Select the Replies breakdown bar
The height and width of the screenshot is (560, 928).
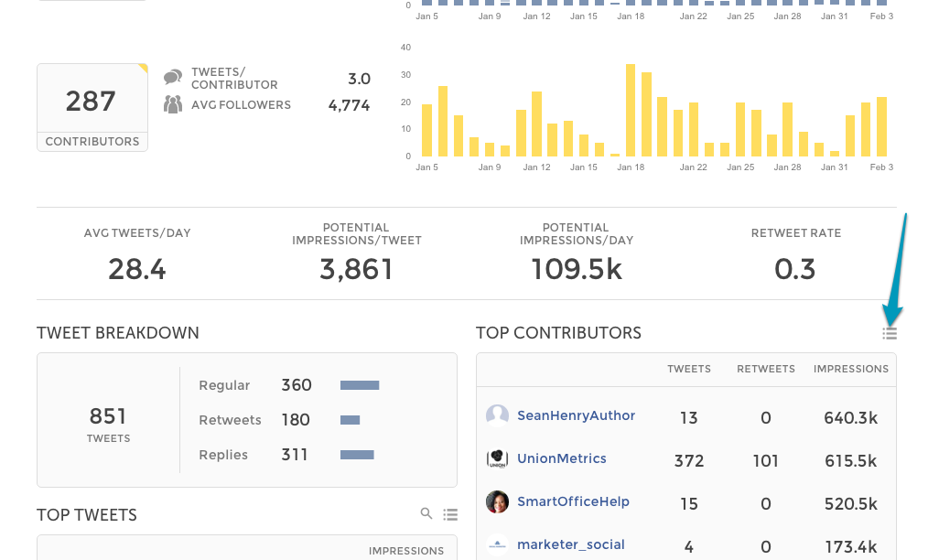tap(357, 455)
